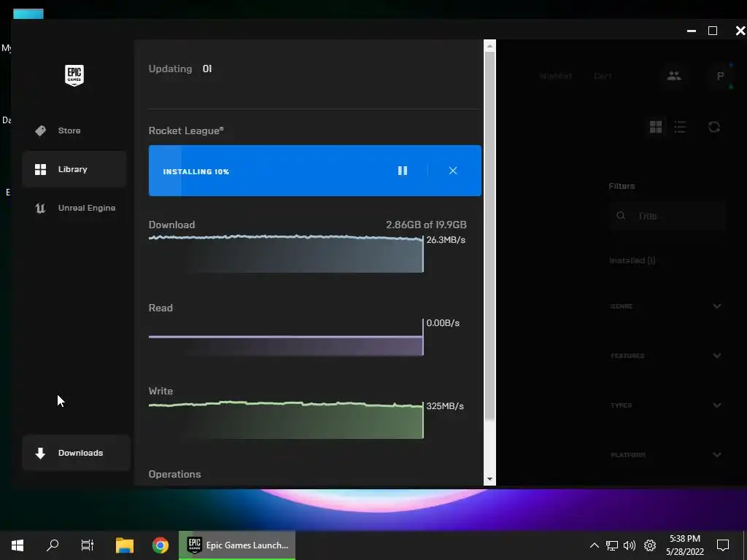Open the friends list icon

click(673, 76)
